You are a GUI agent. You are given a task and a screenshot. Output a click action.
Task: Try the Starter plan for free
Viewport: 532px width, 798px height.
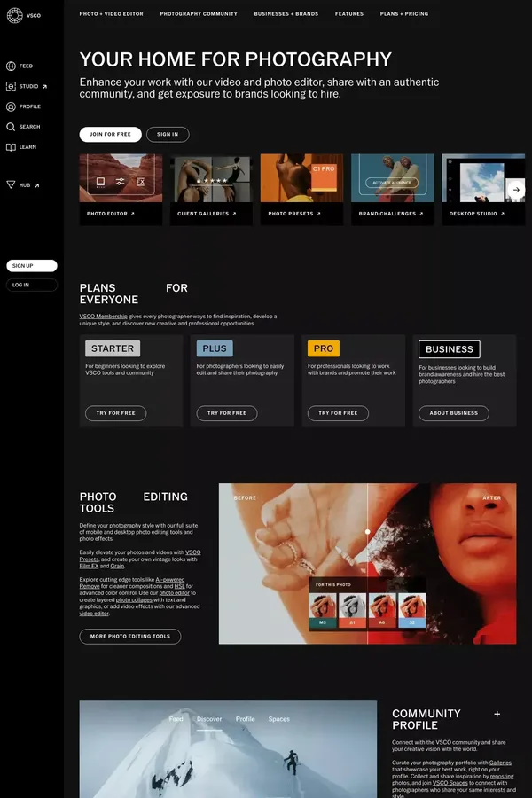pyautogui.click(x=115, y=413)
